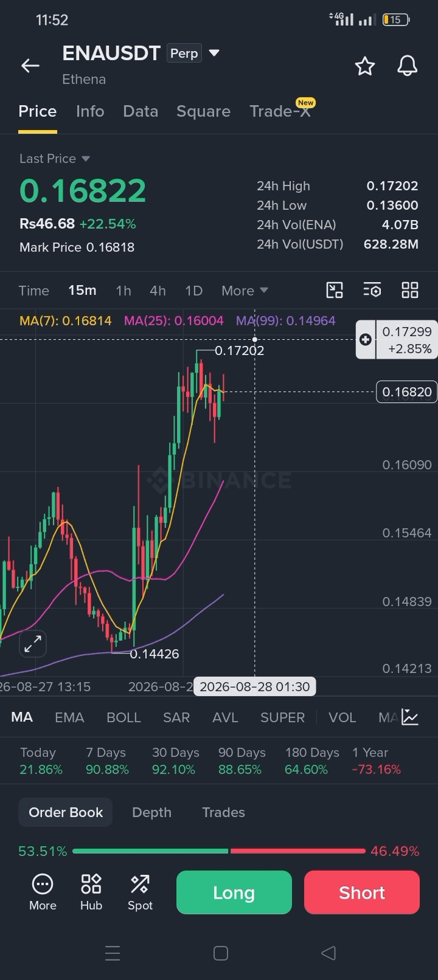Expand the More timeframes dropdown
This screenshot has height=980, width=438.
tap(245, 291)
